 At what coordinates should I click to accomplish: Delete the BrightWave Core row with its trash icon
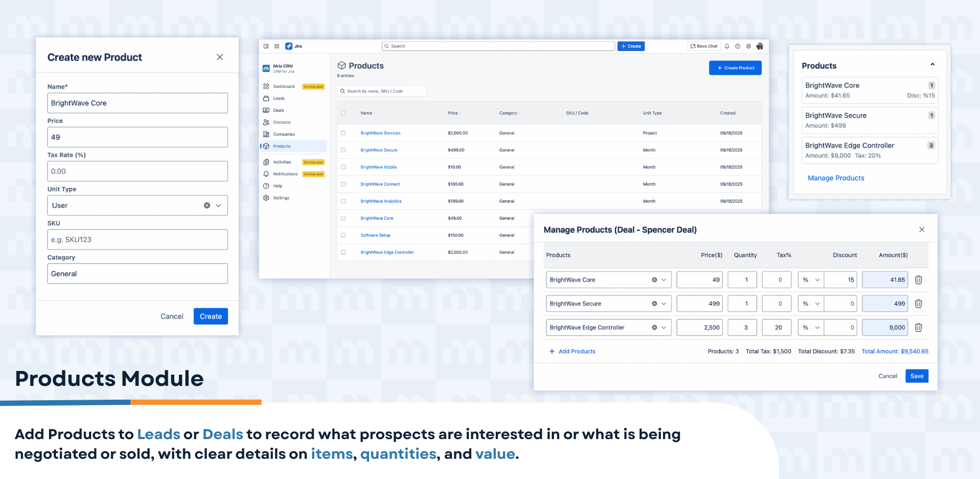tap(919, 280)
